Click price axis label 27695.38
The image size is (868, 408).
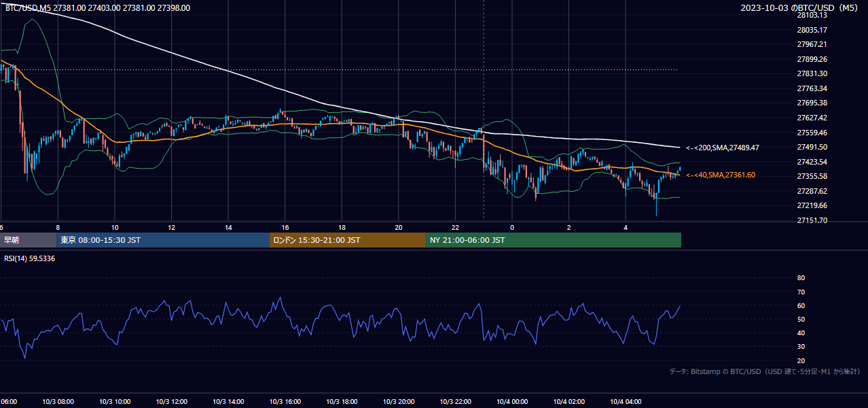(812, 103)
